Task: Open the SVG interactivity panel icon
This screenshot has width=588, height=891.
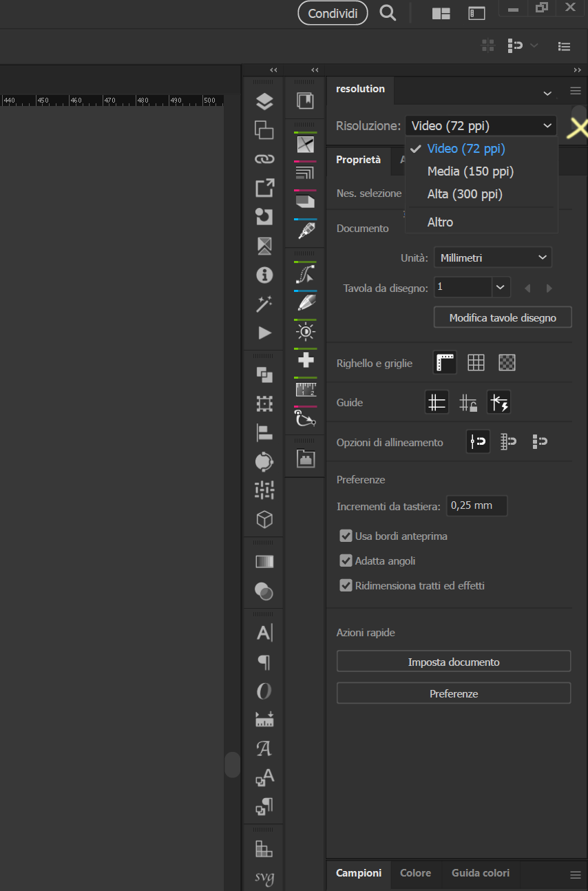Action: click(x=264, y=879)
